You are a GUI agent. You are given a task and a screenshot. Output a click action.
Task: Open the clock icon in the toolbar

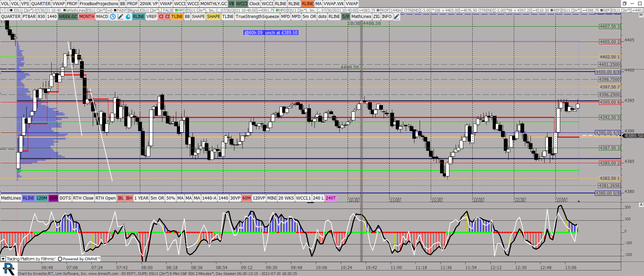(x=113, y=17)
